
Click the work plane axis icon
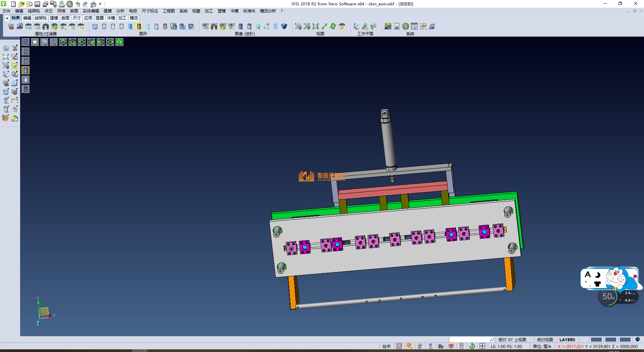click(356, 27)
